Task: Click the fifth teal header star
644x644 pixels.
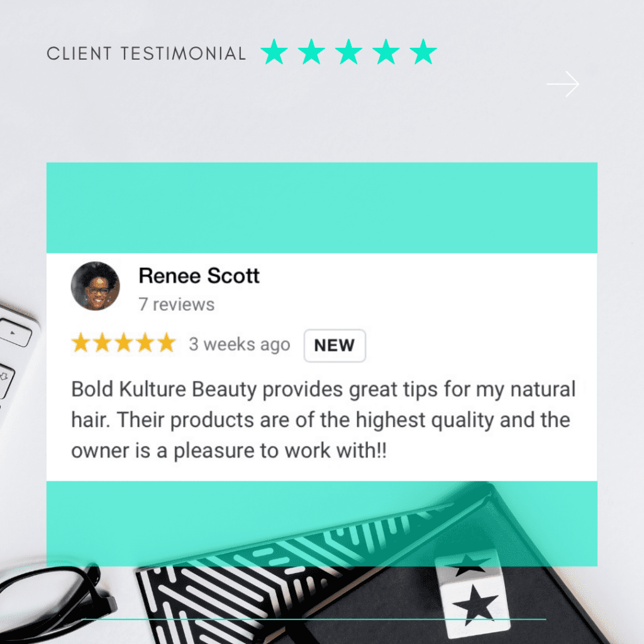Action: [423, 52]
